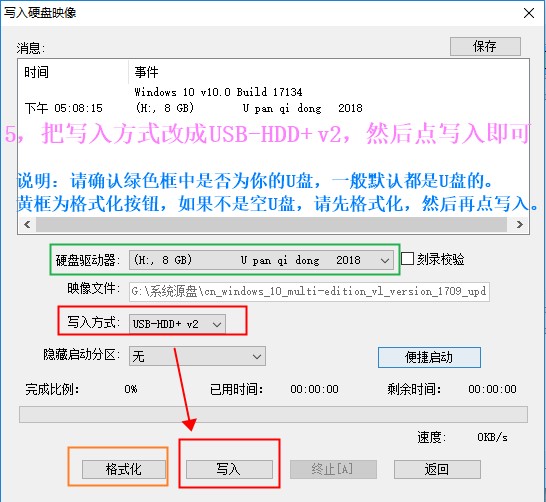
Task: Click the 剩余时间 00:00:00 value
Action: tap(492, 389)
